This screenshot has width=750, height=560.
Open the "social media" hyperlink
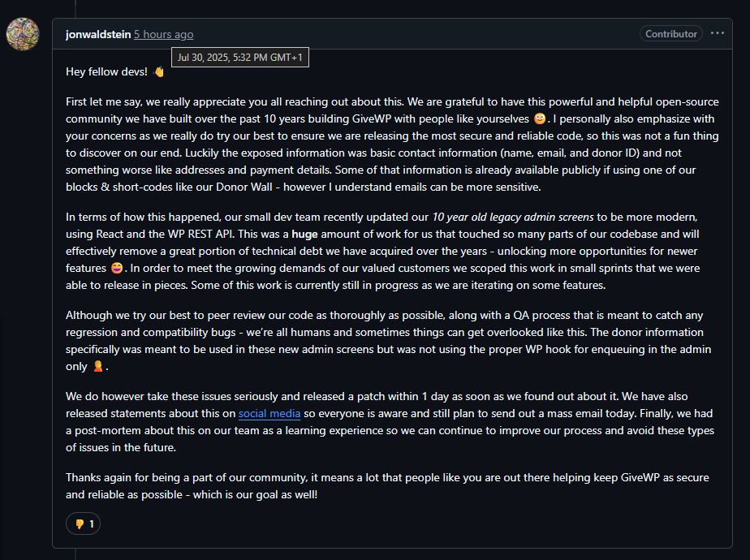click(264, 413)
